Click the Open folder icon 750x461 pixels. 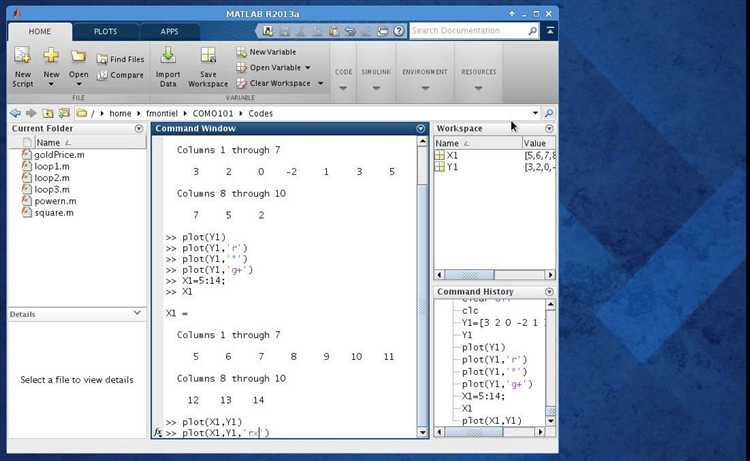pos(78,57)
